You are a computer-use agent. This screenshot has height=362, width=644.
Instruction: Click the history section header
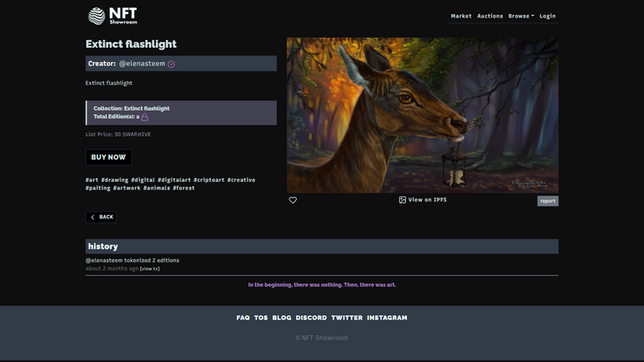point(322,246)
